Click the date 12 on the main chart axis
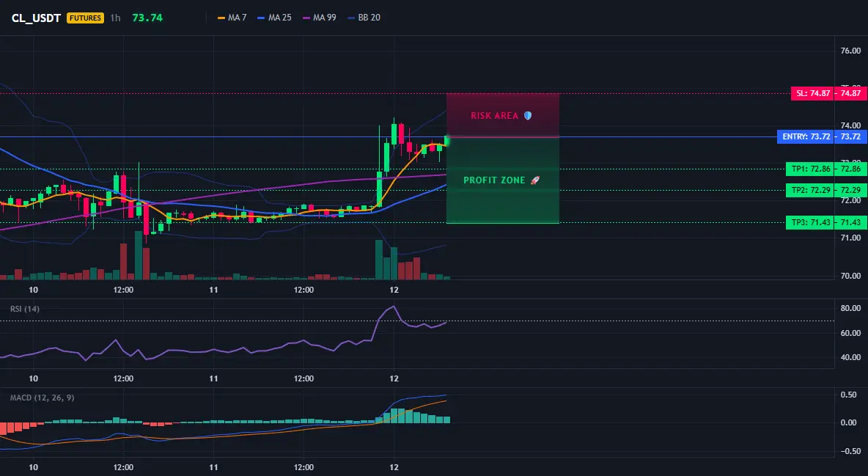The image size is (868, 476). point(394,290)
